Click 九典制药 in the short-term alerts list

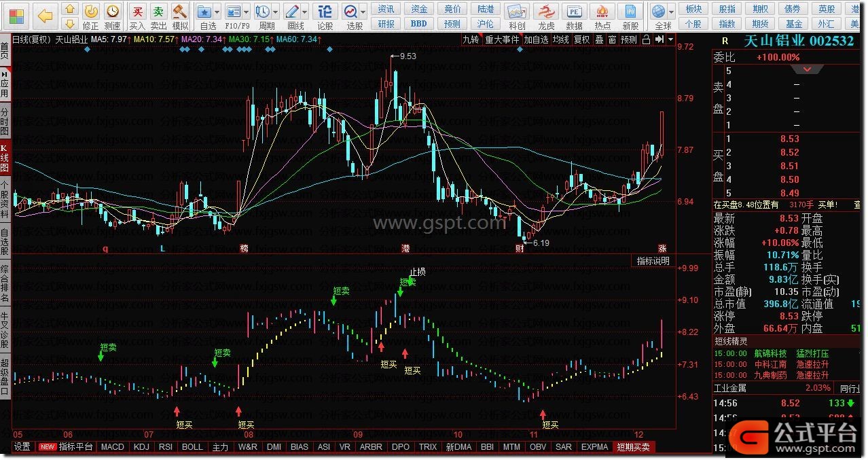770,375
